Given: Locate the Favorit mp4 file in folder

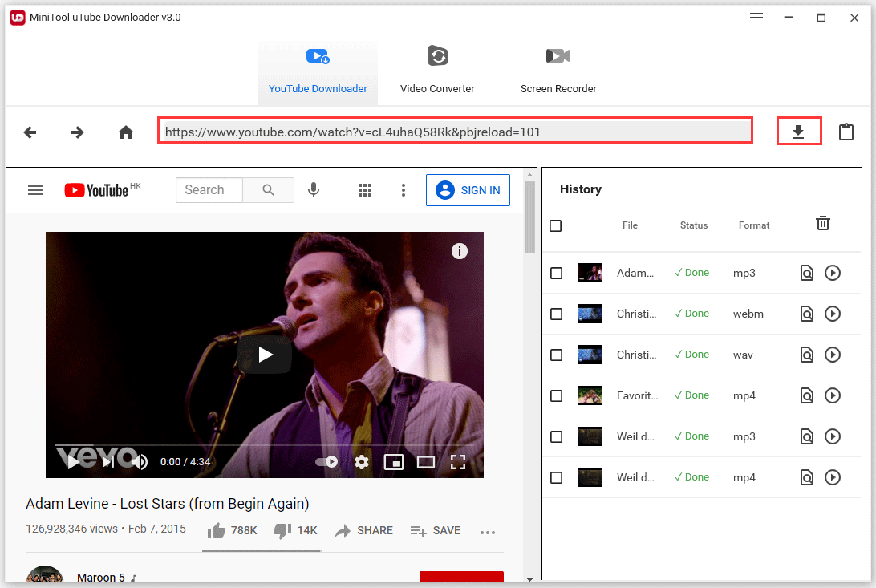Looking at the screenshot, I should 807,395.
